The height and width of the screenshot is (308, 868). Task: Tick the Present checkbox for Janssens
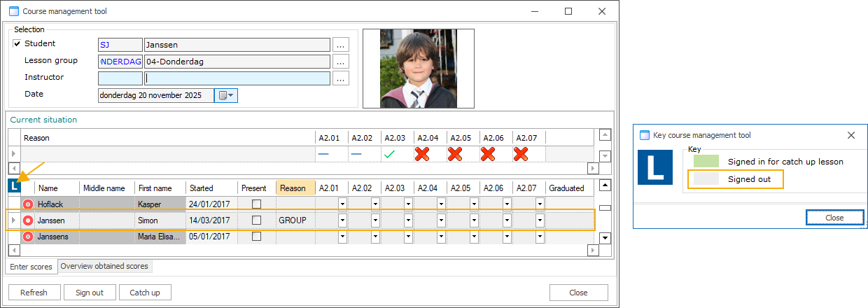pos(257,236)
